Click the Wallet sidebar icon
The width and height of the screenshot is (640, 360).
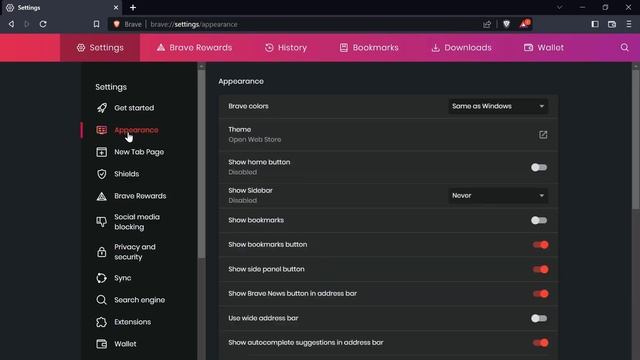click(102, 344)
